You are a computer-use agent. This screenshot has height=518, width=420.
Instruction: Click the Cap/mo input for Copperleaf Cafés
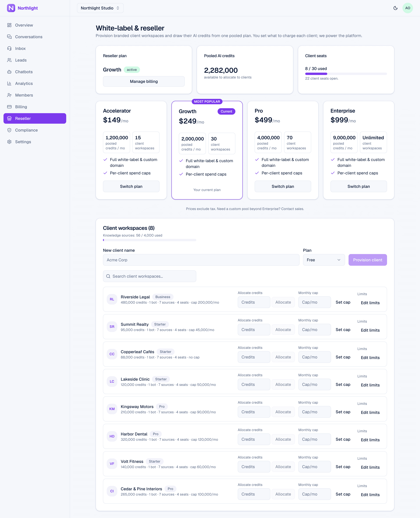315,357
